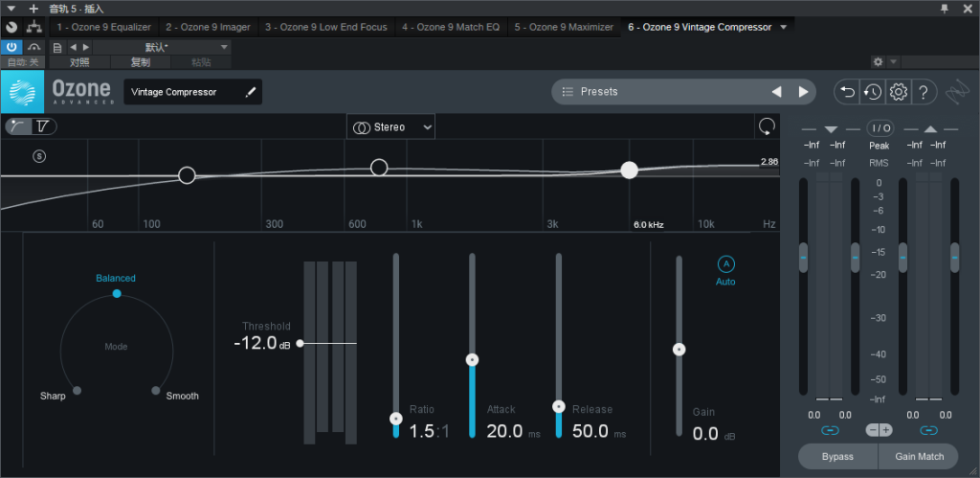
Task: Open the preset file document icon
Action: [x=57, y=47]
